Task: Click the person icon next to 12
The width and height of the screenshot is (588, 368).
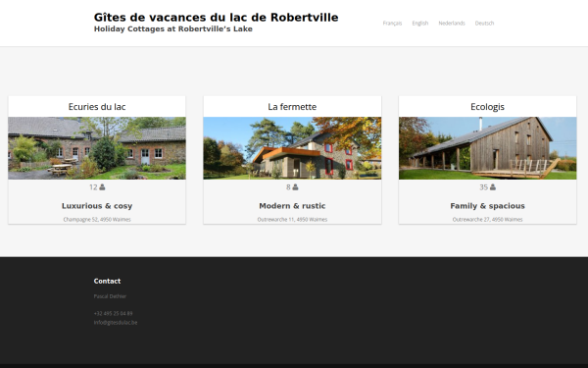Action: click(102, 187)
